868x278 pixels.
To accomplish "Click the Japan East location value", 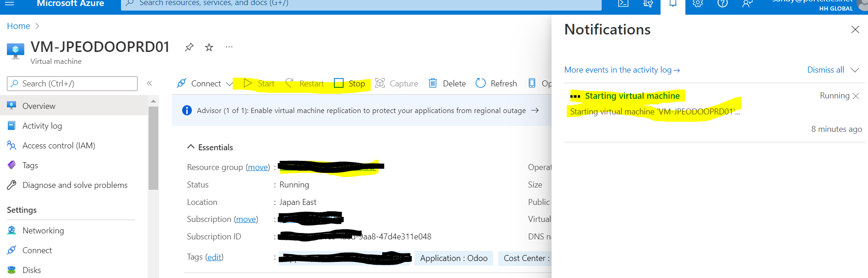I will 298,202.
